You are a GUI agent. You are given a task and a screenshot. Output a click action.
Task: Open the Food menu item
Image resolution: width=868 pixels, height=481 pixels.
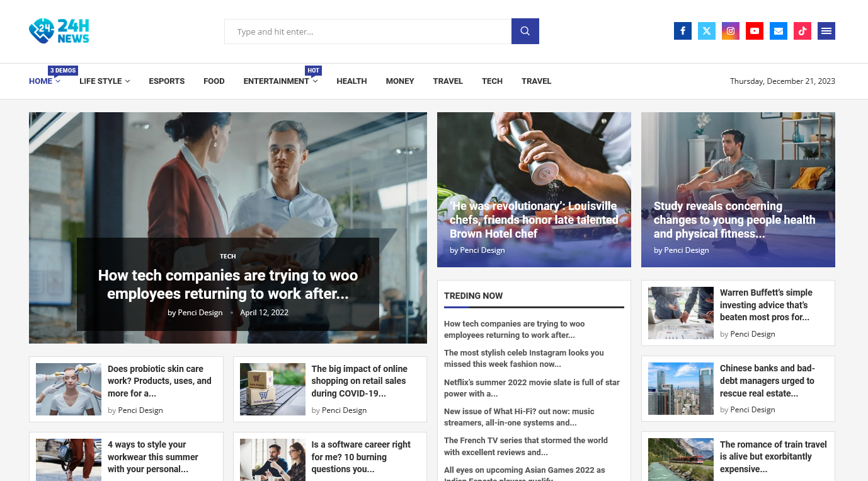tap(214, 81)
